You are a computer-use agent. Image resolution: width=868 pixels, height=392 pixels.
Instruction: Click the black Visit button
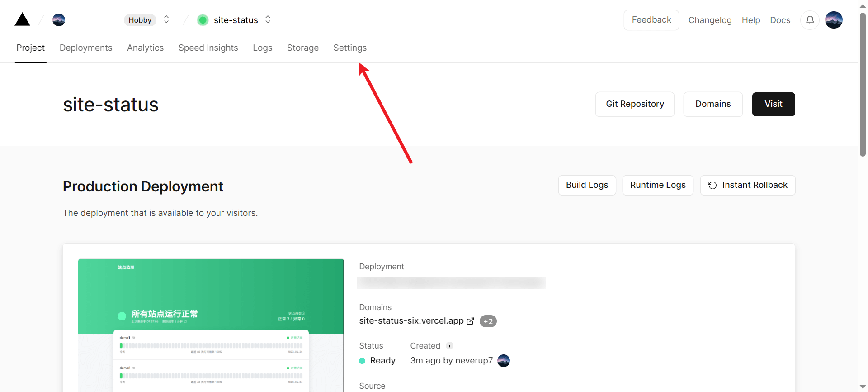click(773, 104)
